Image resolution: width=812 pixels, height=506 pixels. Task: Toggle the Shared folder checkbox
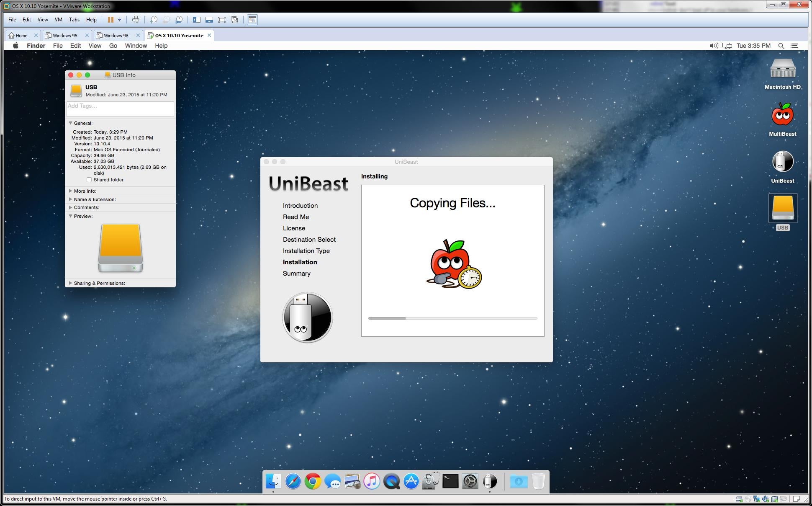tap(89, 180)
